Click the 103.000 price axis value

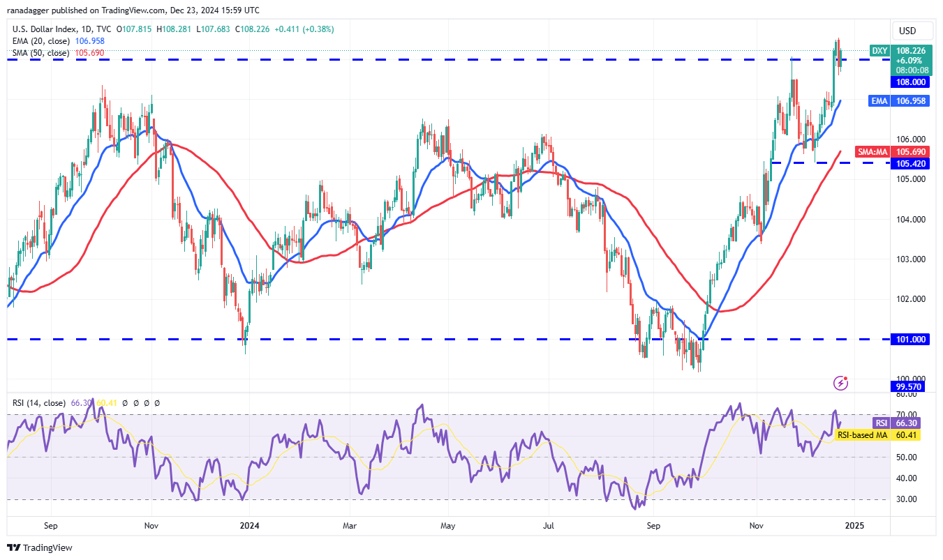tap(910, 259)
